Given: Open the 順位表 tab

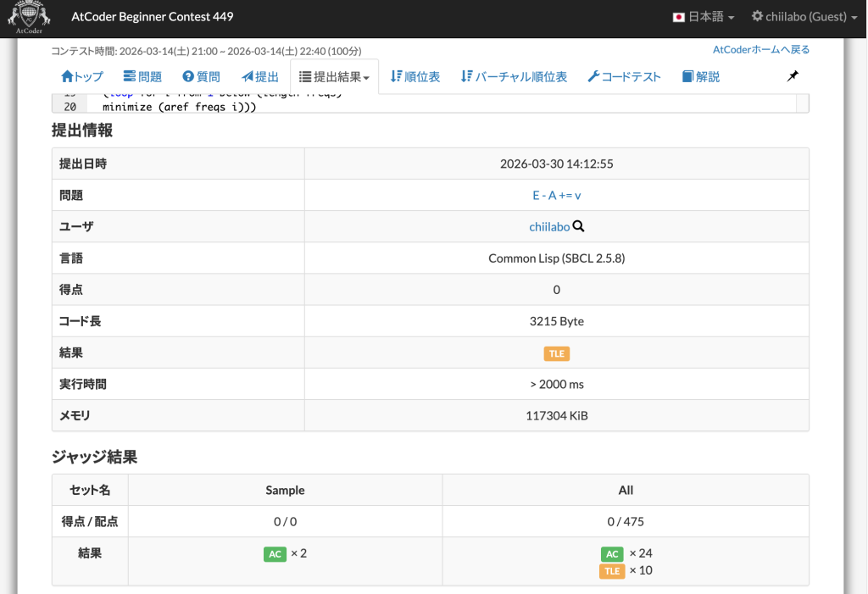Looking at the screenshot, I should point(415,76).
